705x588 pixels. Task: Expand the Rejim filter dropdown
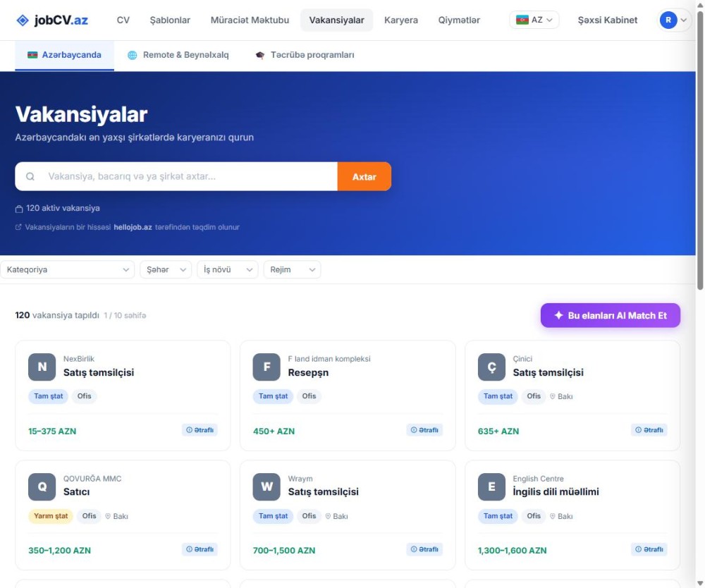pos(293,270)
